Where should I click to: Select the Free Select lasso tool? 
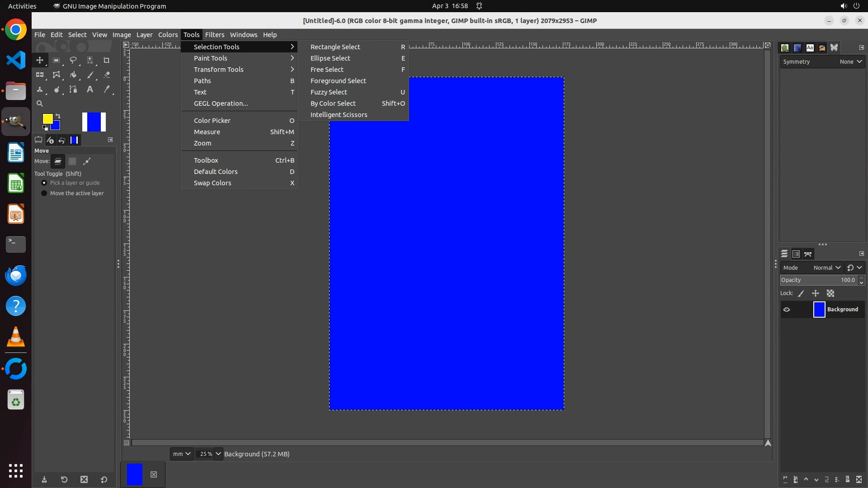(x=73, y=60)
